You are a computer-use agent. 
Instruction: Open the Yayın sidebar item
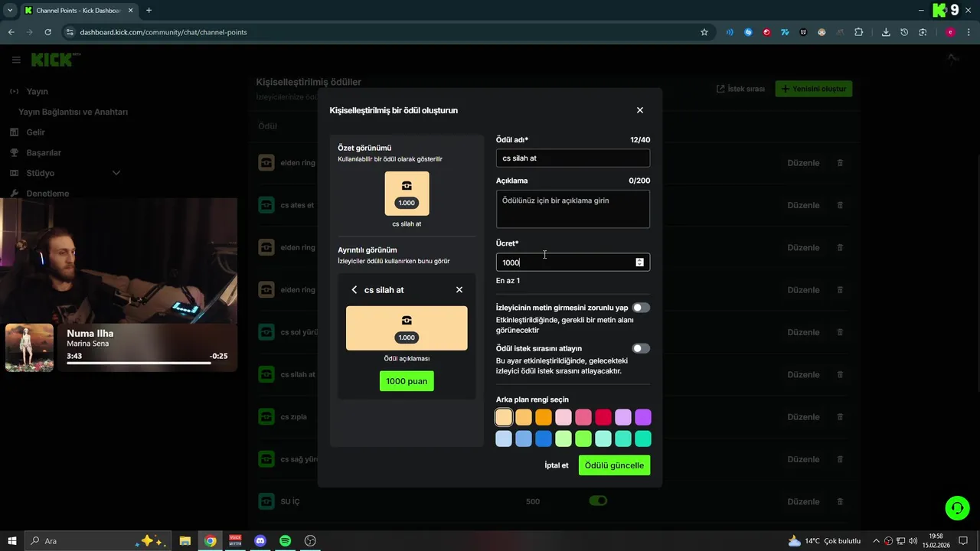(x=37, y=91)
